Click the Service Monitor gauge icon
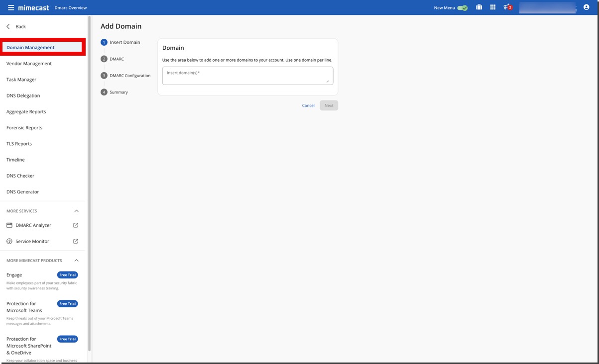This screenshot has height=364, width=599. (9, 241)
